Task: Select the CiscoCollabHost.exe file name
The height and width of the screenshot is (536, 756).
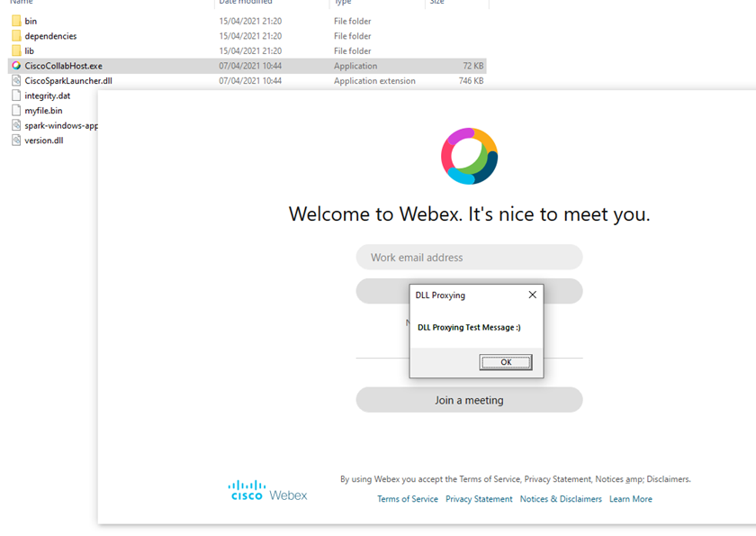Action: coord(64,66)
